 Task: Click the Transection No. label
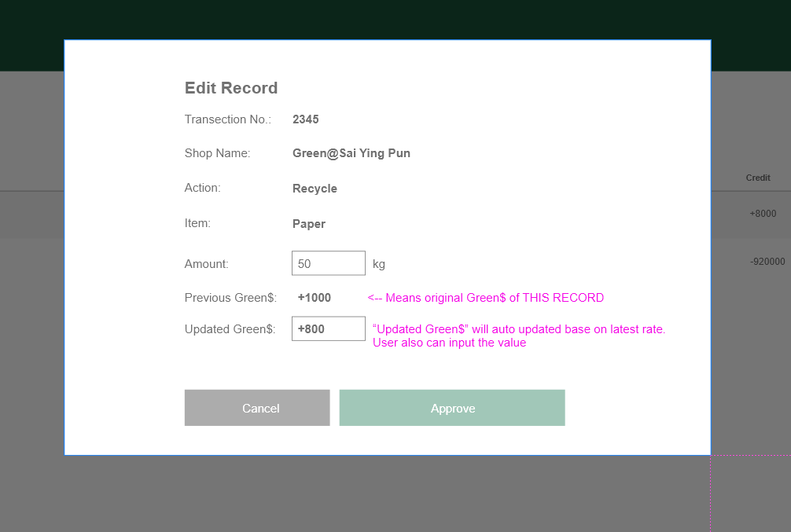[227, 119]
